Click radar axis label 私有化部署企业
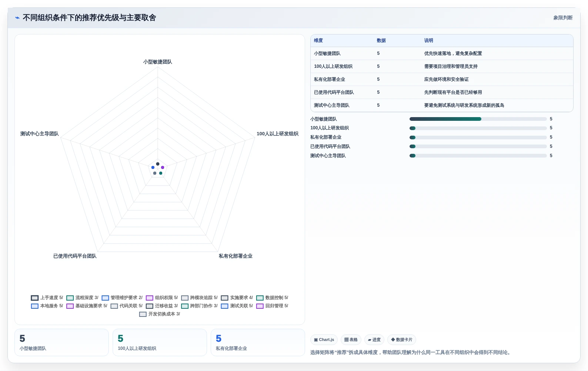 click(x=235, y=256)
